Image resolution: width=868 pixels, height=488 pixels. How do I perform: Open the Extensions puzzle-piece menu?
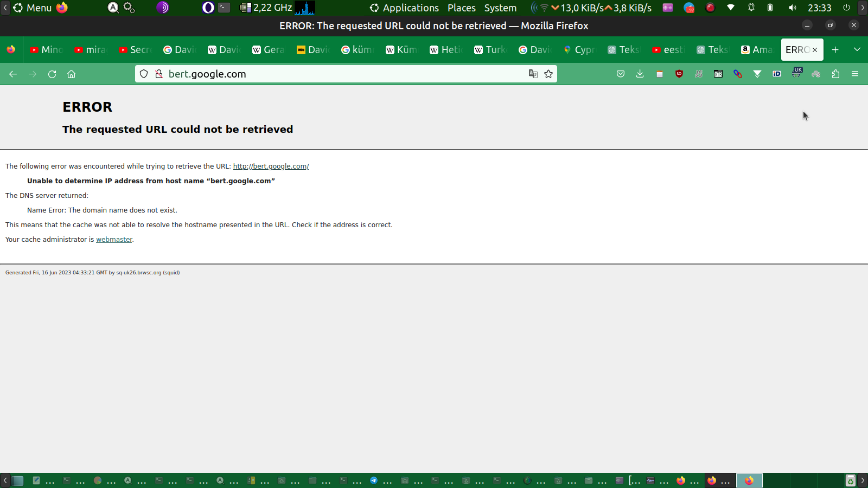point(835,74)
